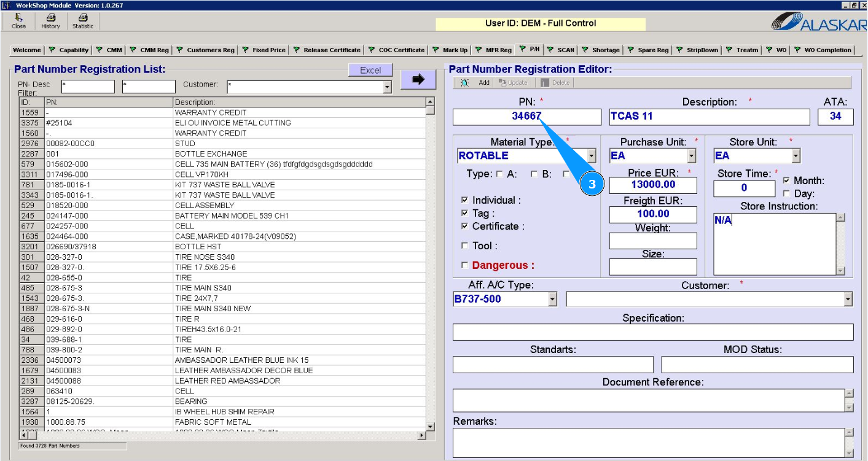Toggle the Individual checkbox
The height and width of the screenshot is (461, 868).
pos(464,200)
